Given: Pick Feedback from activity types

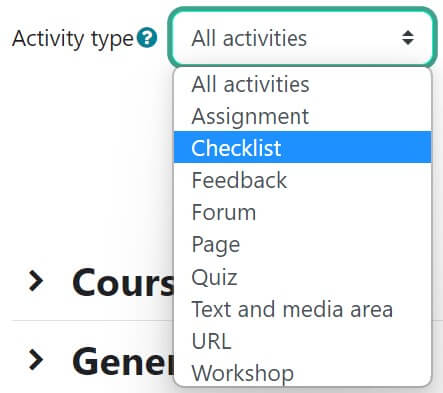Looking at the screenshot, I should tap(303, 180).
